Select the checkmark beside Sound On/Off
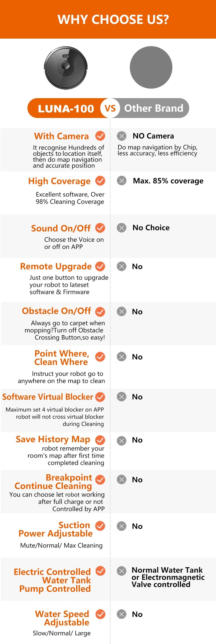This screenshot has width=216, height=644. tap(100, 228)
